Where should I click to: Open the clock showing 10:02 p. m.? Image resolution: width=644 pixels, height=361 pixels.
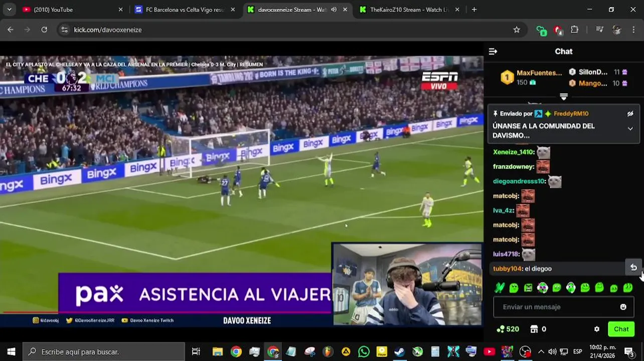pos(602,351)
